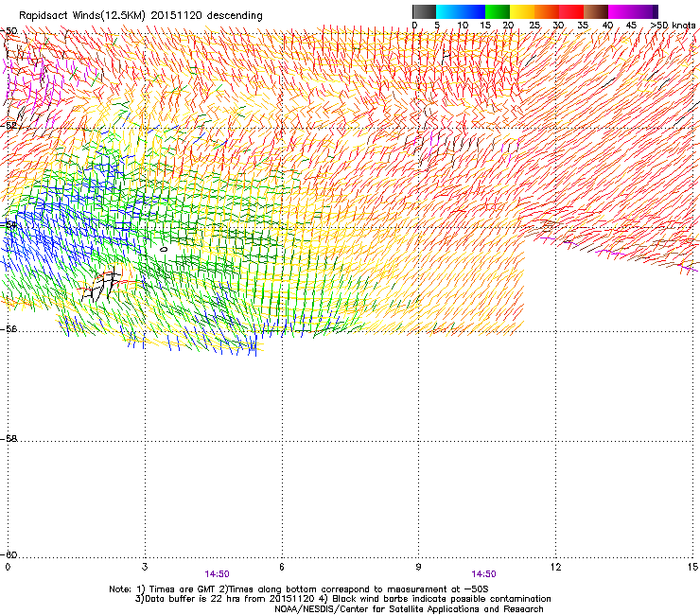Click the purple '14:50' time between longitudes 3 and 6
The image size is (700, 615).
point(217,574)
